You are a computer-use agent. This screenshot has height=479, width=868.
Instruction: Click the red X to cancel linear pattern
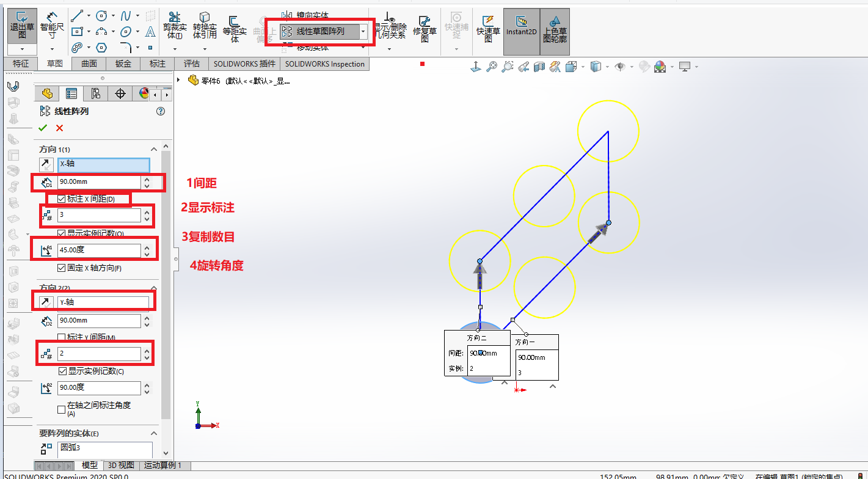[x=59, y=128]
